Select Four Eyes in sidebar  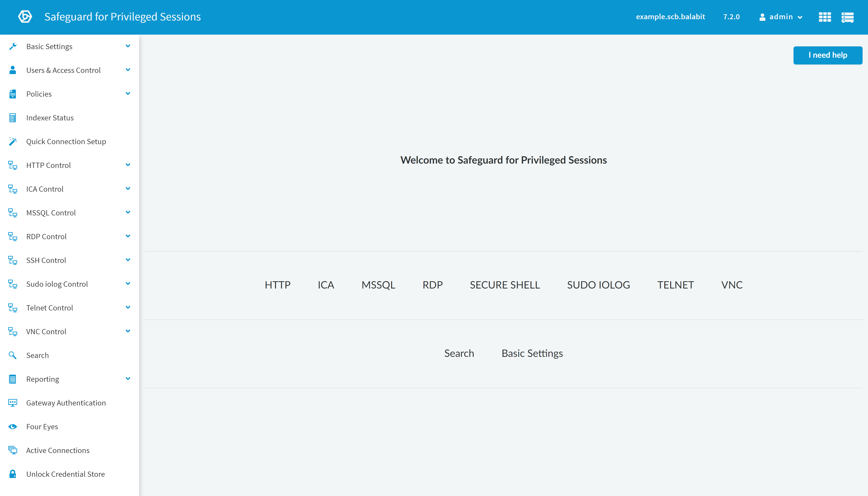[x=69, y=427]
